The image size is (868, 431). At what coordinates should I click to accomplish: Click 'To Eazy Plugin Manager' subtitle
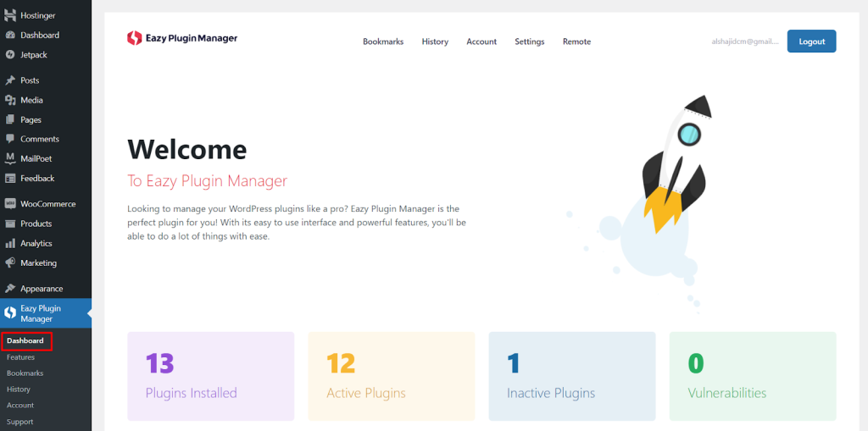[x=208, y=181]
